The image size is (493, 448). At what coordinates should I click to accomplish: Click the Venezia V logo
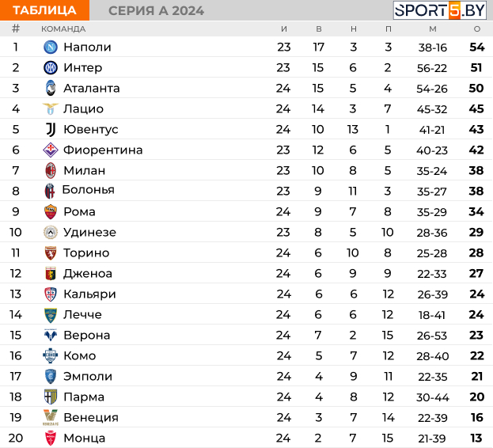(51, 417)
